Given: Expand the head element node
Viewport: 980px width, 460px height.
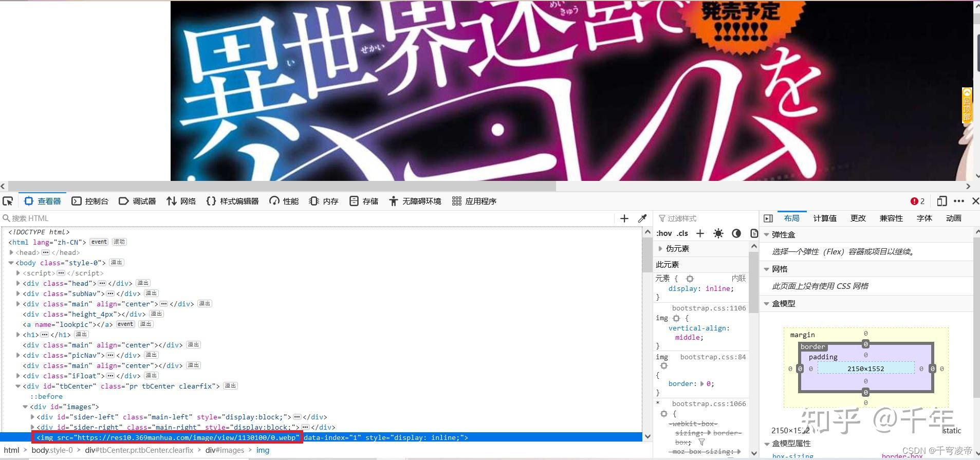Looking at the screenshot, I should point(11,252).
